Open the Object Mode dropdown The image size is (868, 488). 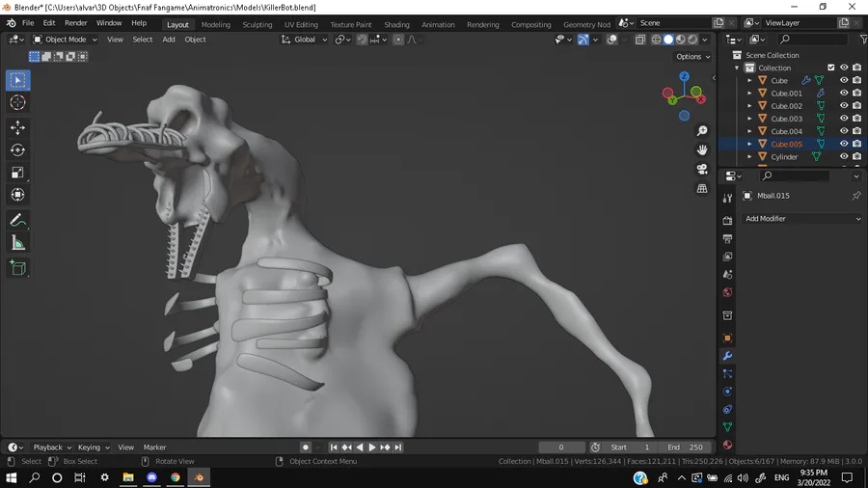coord(65,40)
